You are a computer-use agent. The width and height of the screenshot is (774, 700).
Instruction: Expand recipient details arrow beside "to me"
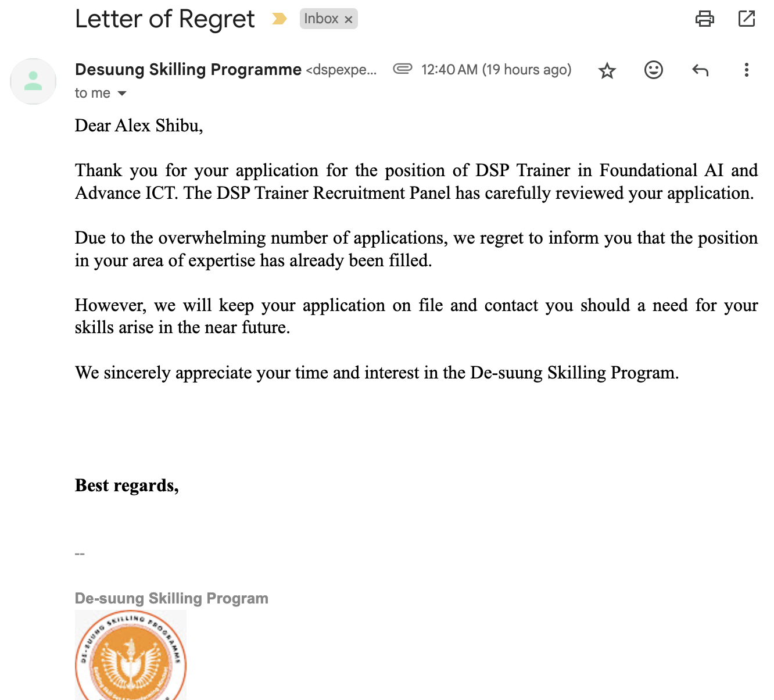click(122, 94)
